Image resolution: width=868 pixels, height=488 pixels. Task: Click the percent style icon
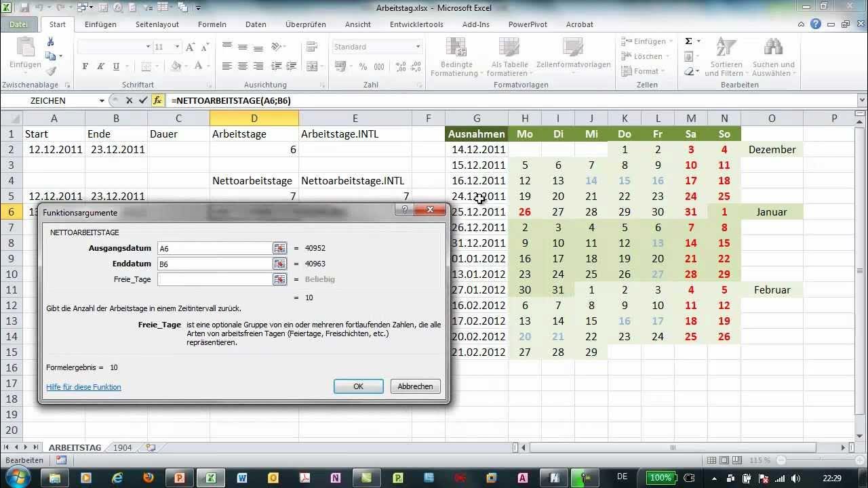[x=363, y=66]
